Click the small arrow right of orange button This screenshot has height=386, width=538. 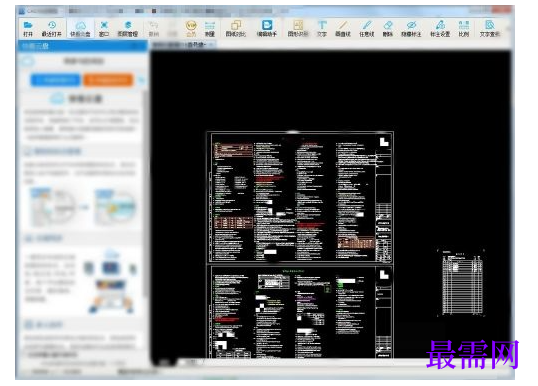pyautogui.click(x=141, y=80)
